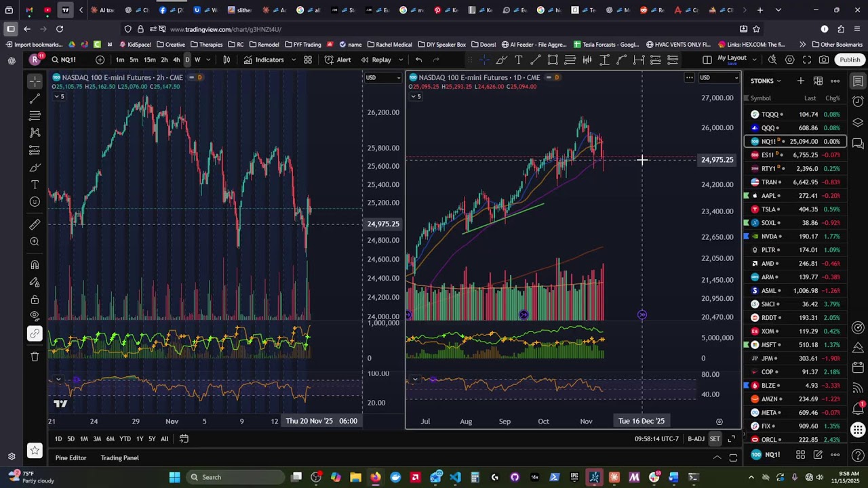Toggle B-ADJ back adjustment
This screenshot has width=868, height=488.
696,439
